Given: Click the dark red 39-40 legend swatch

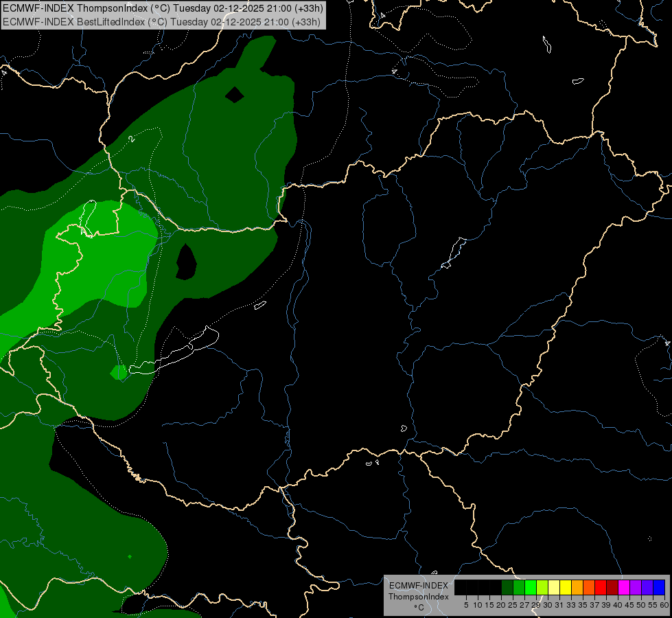Looking at the screenshot, I should click(612, 587).
